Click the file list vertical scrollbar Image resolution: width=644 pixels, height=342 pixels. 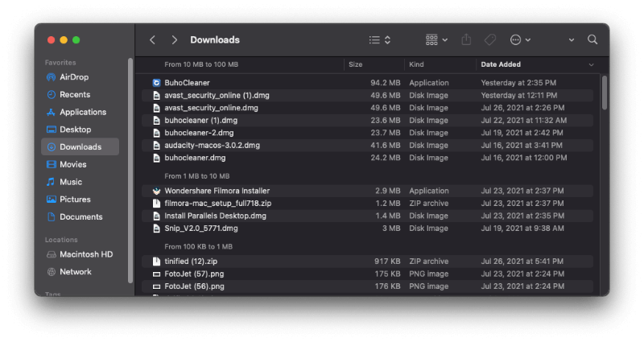click(x=605, y=93)
